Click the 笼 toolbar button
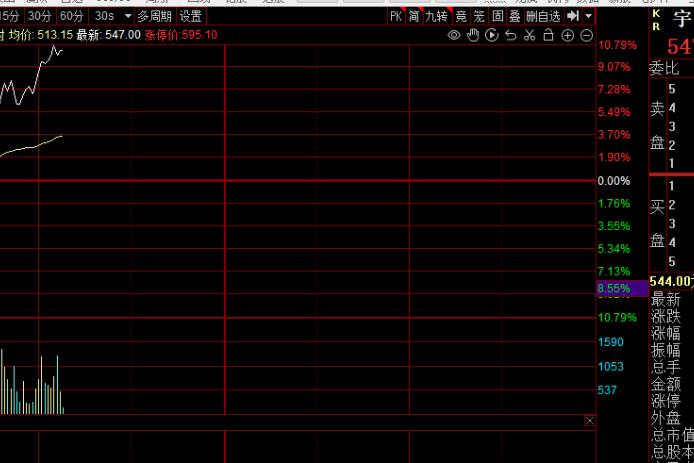Screen dimensions: 694x463 coord(479,16)
